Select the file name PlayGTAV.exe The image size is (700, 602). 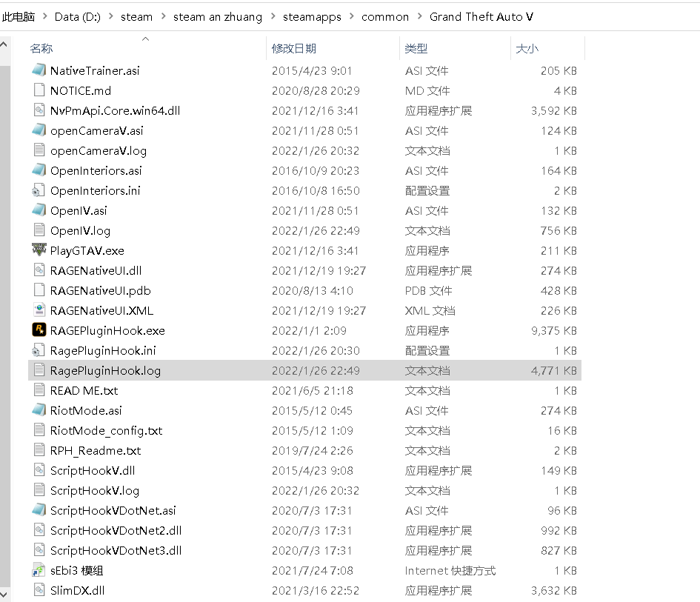[87, 250]
